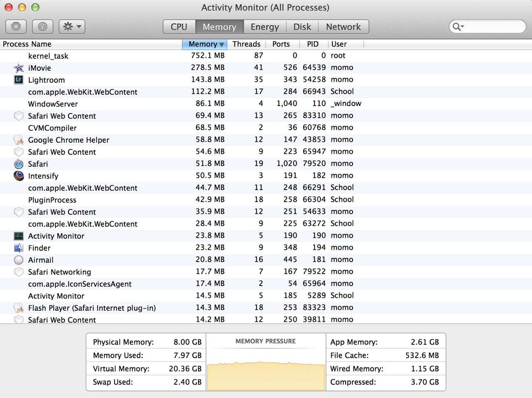Select the Memory tab
The width and height of the screenshot is (532, 398).
[219, 27]
